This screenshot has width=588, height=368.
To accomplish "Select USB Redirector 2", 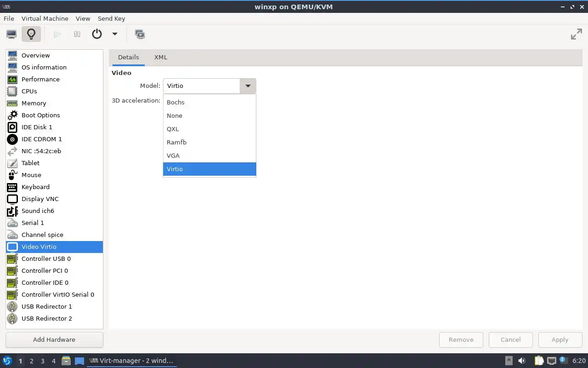I will pos(54,318).
